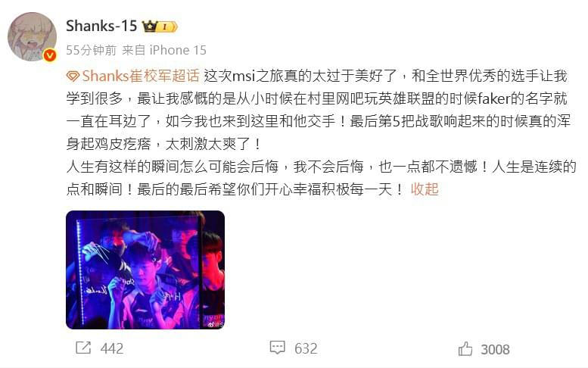Open the Shanks崔校军超话 super topic link
The width and height of the screenshot is (588, 368).
[x=141, y=76]
